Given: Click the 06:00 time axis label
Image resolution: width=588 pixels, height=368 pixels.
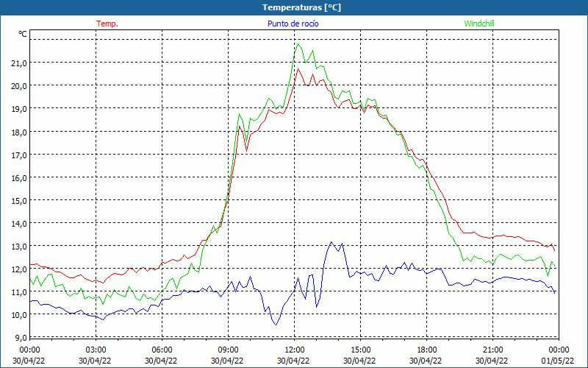Looking at the screenshot, I should pos(162,350).
